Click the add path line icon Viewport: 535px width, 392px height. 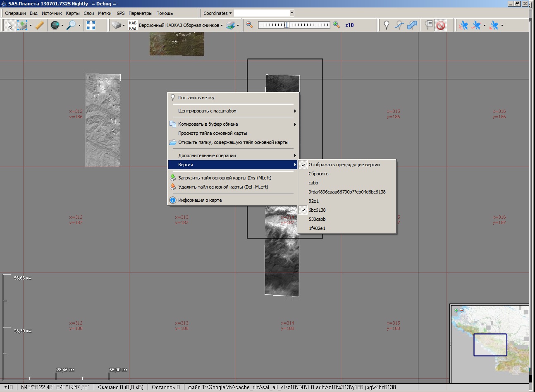point(399,25)
